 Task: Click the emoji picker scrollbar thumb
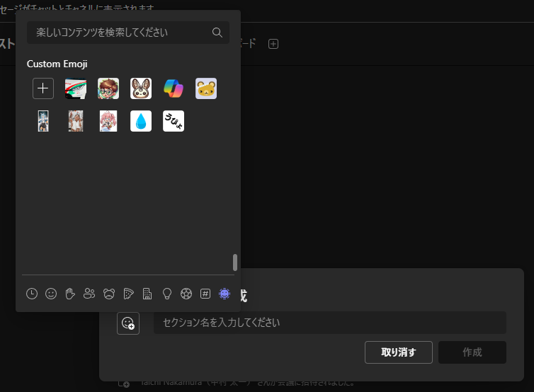tap(235, 262)
